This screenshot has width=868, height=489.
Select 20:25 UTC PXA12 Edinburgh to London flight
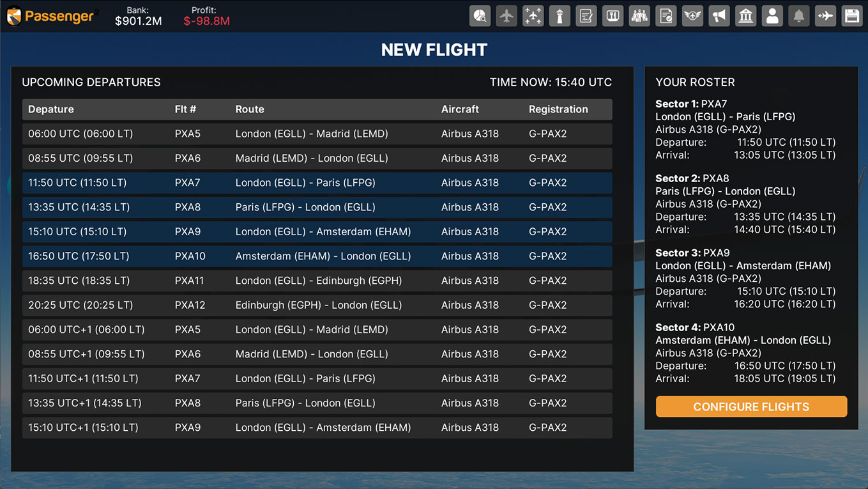[x=317, y=305]
